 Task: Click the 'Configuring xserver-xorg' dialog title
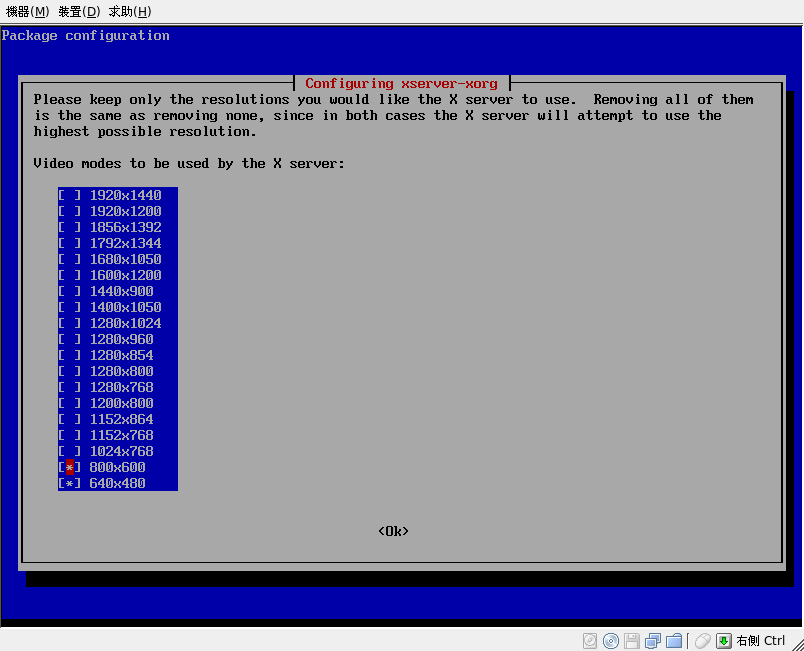[401, 84]
